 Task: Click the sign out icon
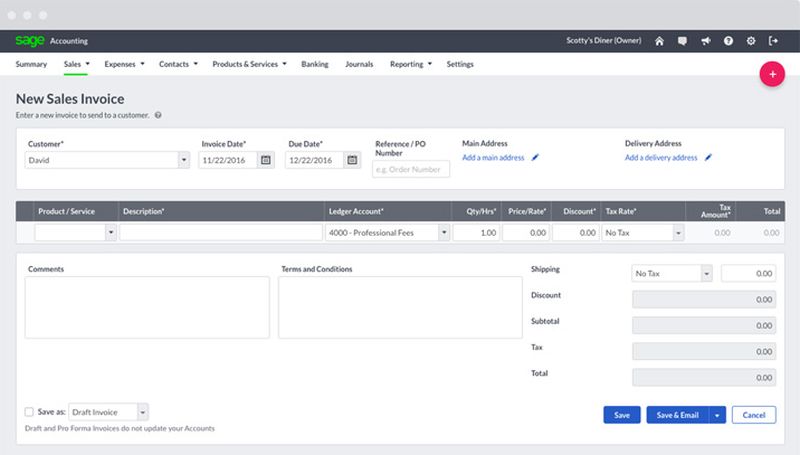pos(773,41)
